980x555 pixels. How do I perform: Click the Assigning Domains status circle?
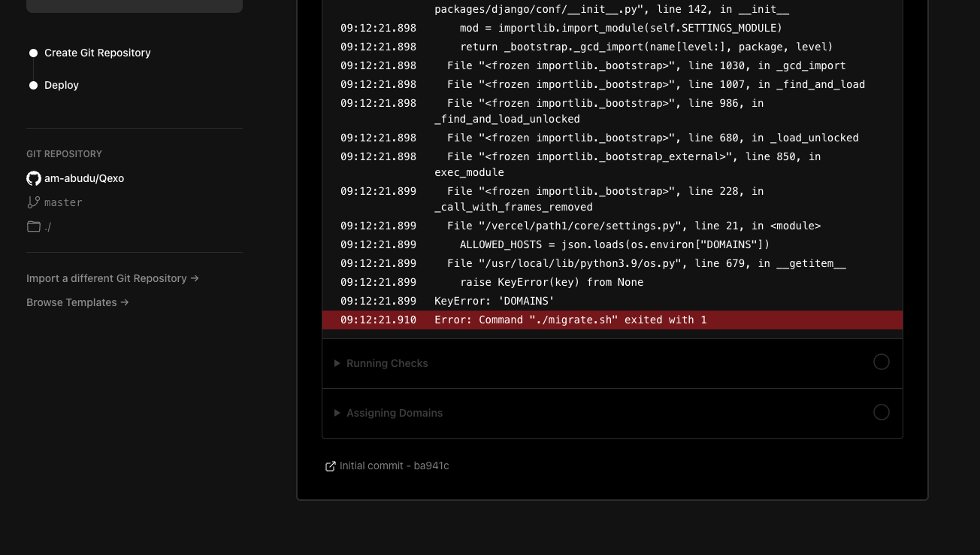(x=881, y=412)
